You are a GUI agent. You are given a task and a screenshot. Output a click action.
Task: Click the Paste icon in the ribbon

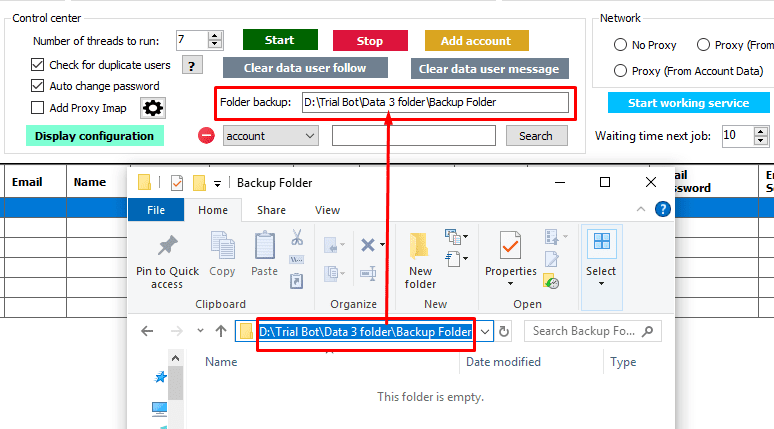click(265, 246)
